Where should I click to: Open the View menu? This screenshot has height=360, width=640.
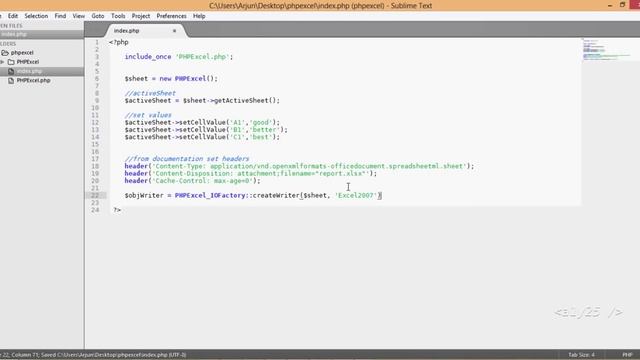click(x=78, y=16)
